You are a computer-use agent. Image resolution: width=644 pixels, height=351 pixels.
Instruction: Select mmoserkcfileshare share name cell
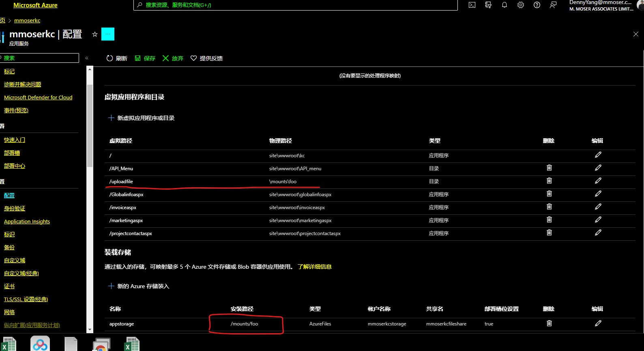coord(446,323)
